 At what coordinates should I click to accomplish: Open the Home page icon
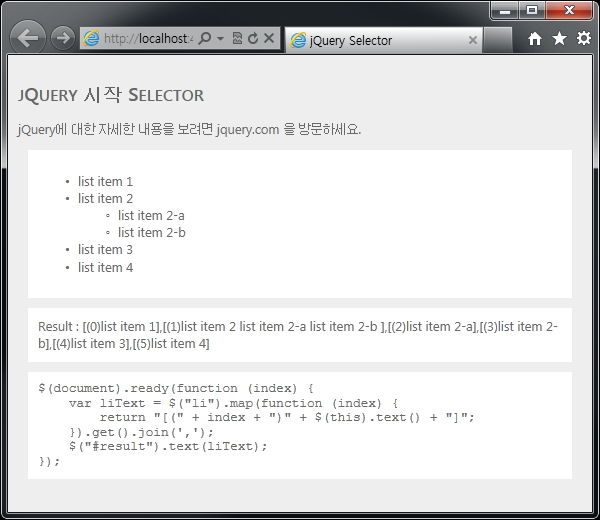535,38
